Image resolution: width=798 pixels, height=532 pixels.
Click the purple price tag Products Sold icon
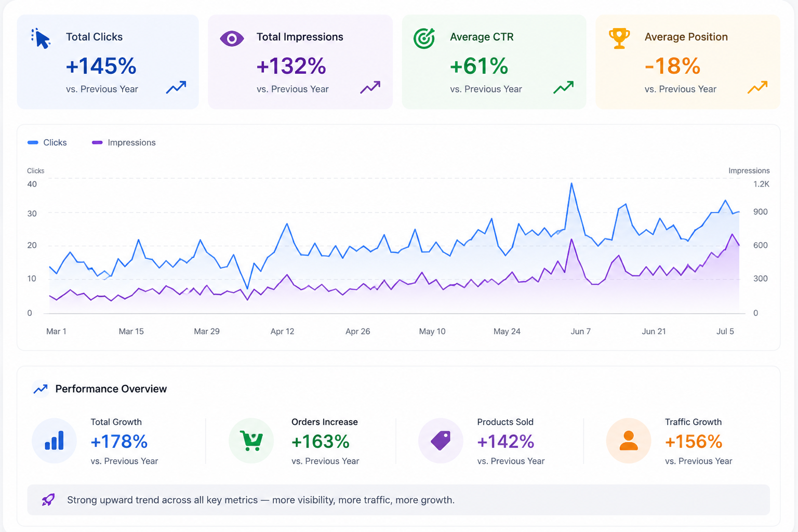click(441, 441)
